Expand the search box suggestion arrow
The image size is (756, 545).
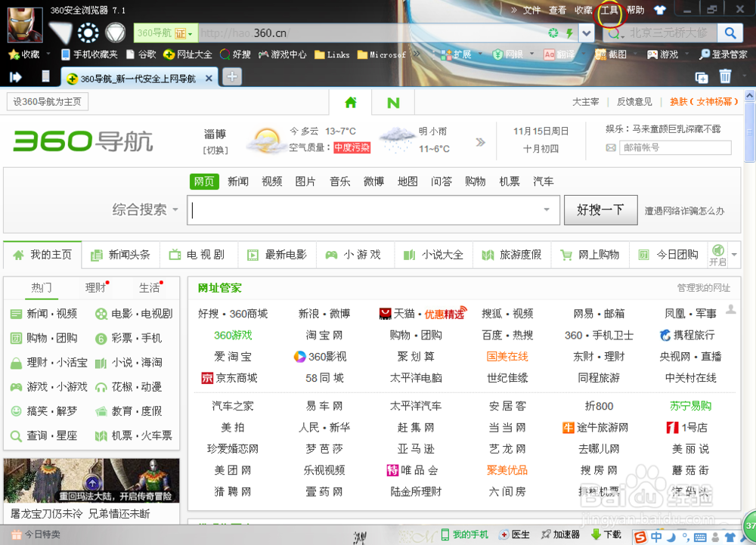click(547, 209)
